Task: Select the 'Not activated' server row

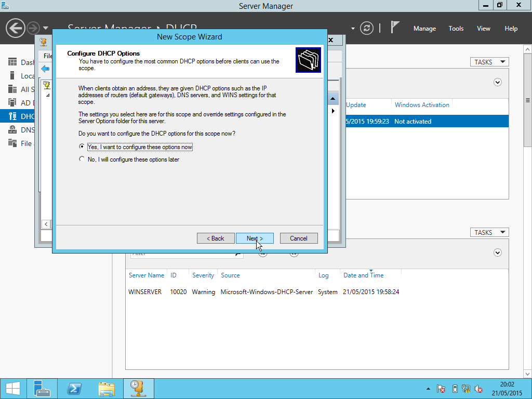Action: tap(427, 121)
